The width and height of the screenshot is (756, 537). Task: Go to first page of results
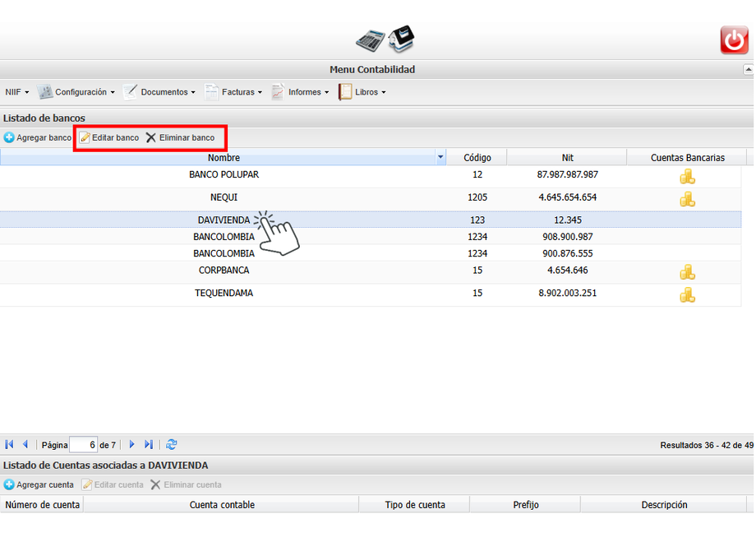point(9,444)
